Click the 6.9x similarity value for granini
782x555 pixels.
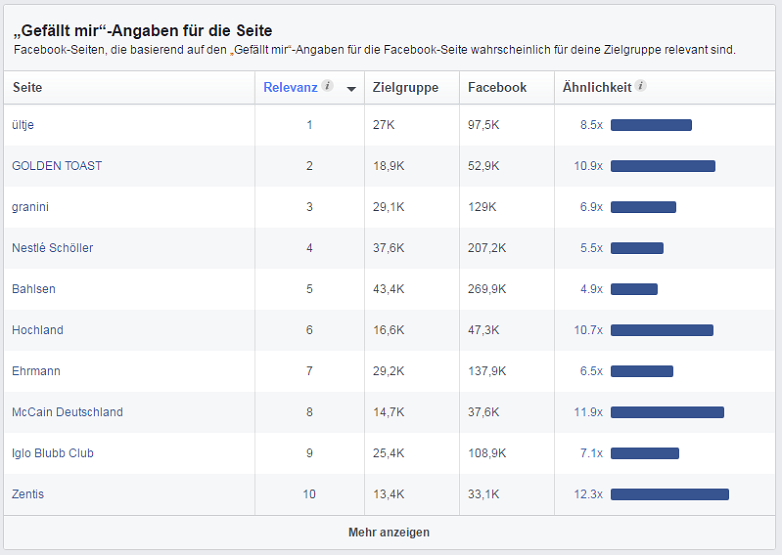(x=591, y=207)
